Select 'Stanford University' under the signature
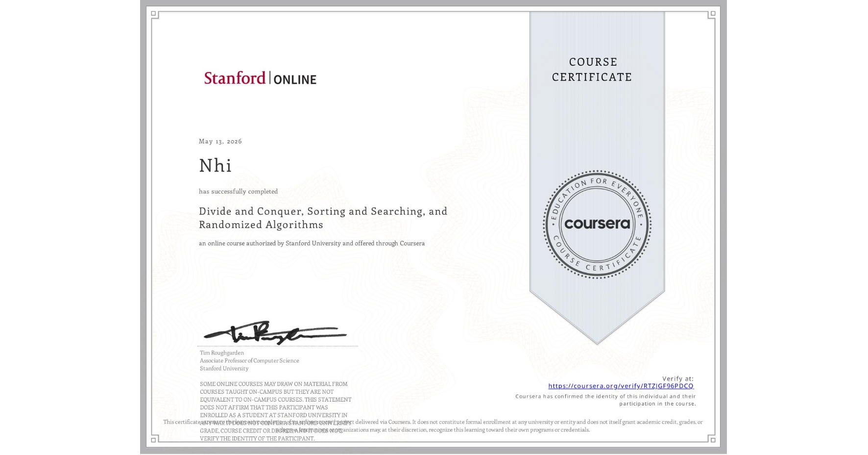 pos(224,368)
